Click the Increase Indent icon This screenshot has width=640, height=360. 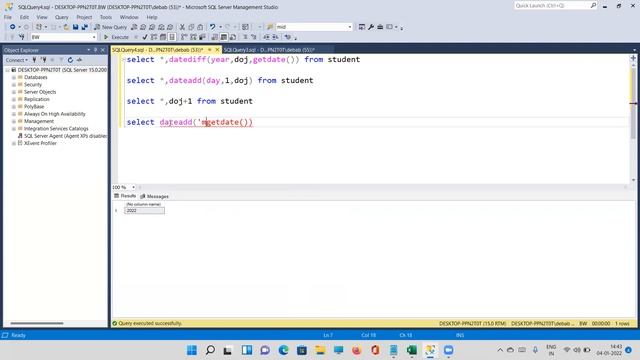coord(275,37)
